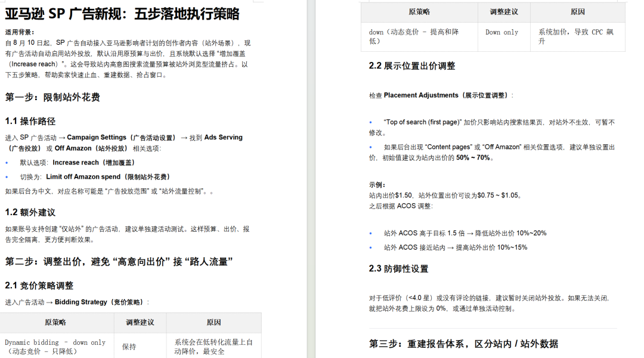Click the "2.1 竞价策略调整" heading
The height and width of the screenshot is (358, 644).
(x=39, y=285)
